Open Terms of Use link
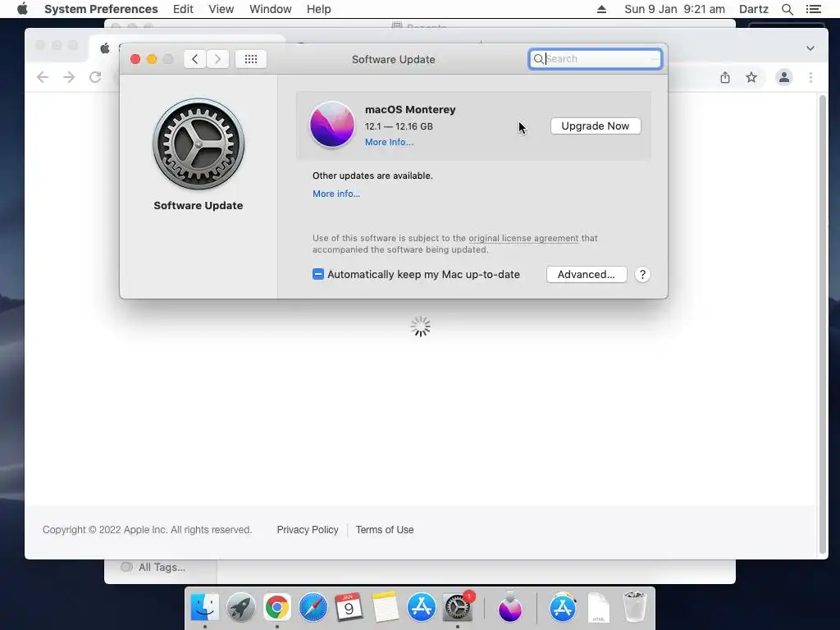Viewport: 840px width, 630px height. pyautogui.click(x=385, y=529)
